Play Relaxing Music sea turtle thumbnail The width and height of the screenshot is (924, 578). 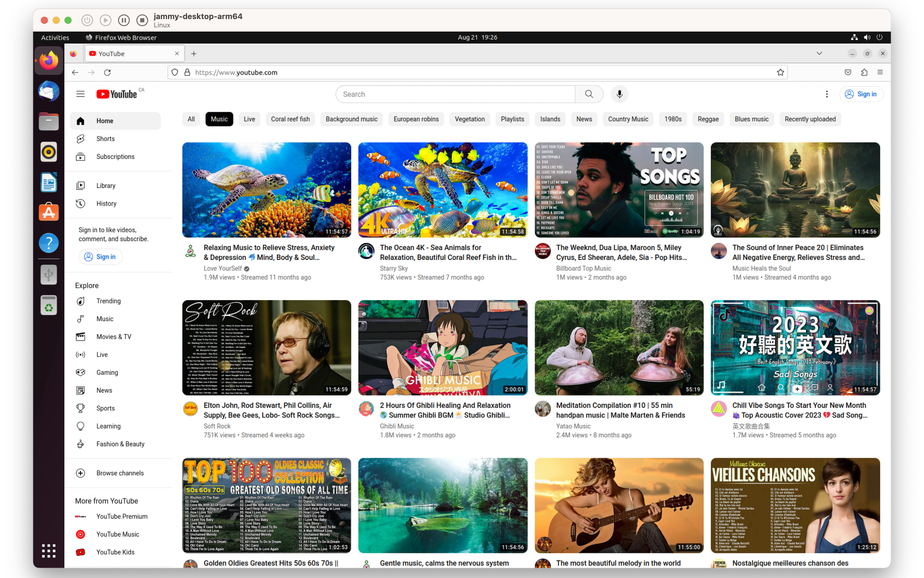point(267,190)
